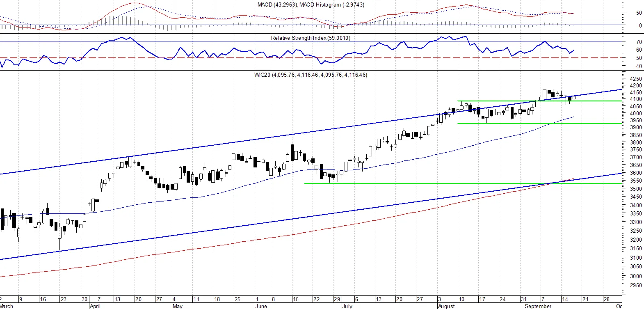This screenshot has width=644, height=309.
Task: Click the 3500 price axis label
Action: click(636, 189)
